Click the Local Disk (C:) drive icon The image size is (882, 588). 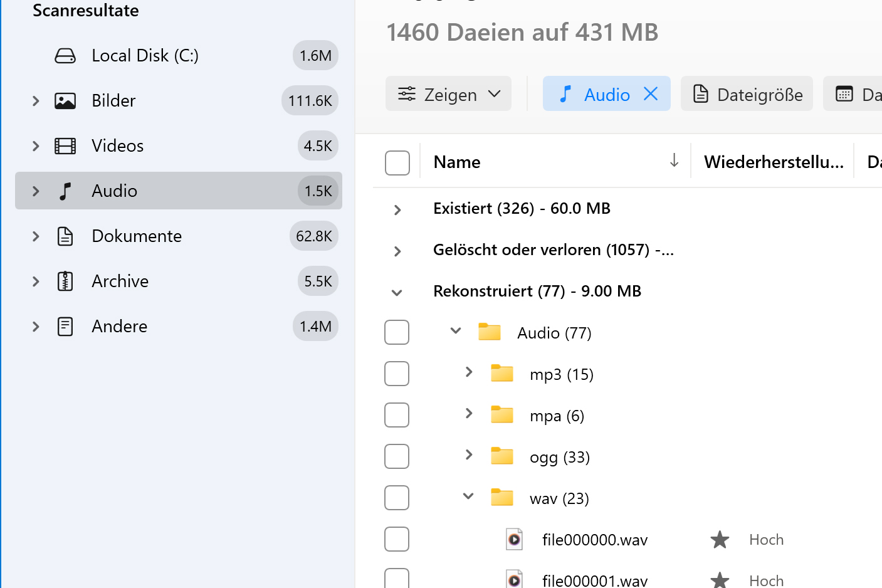tap(65, 56)
